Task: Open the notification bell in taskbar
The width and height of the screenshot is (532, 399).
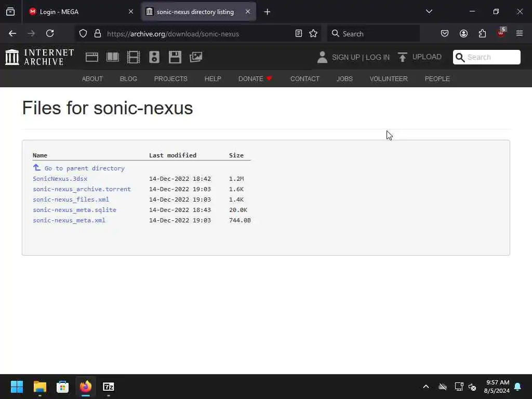Action: click(x=517, y=387)
